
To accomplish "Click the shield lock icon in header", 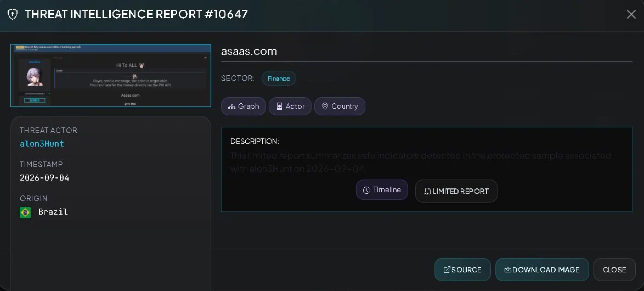I will [13, 14].
